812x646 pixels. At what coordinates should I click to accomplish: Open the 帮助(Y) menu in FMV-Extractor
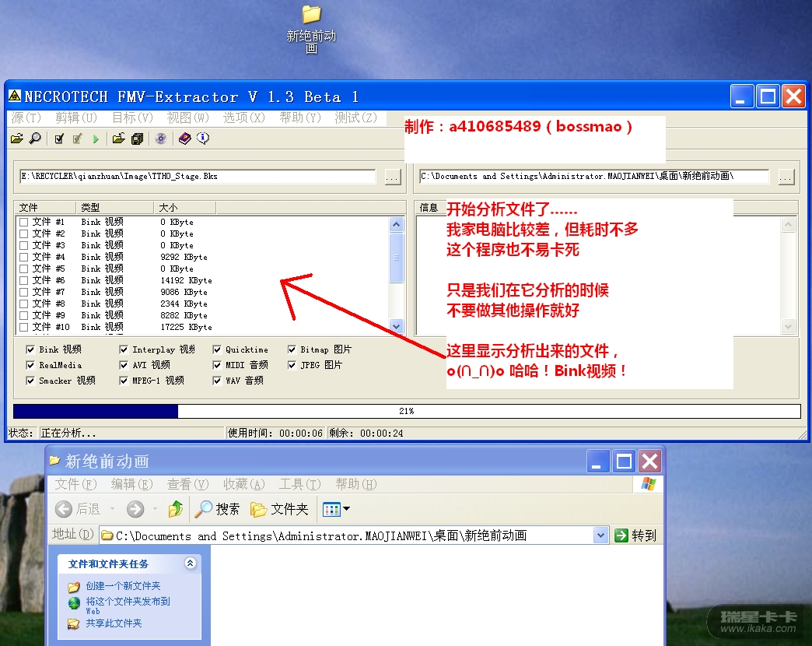click(300, 118)
